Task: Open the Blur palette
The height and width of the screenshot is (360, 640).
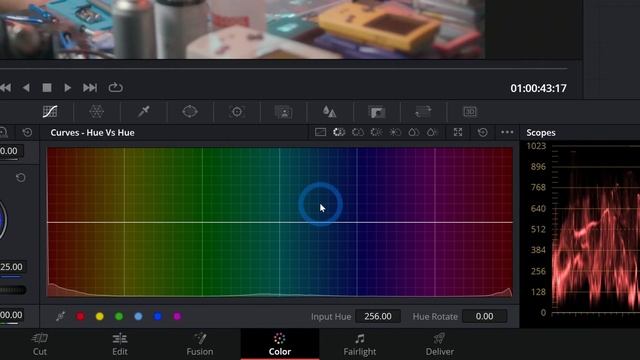Action: click(x=329, y=111)
